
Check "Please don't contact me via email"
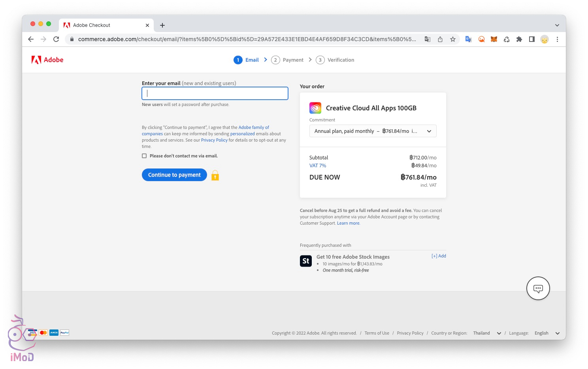tap(144, 156)
